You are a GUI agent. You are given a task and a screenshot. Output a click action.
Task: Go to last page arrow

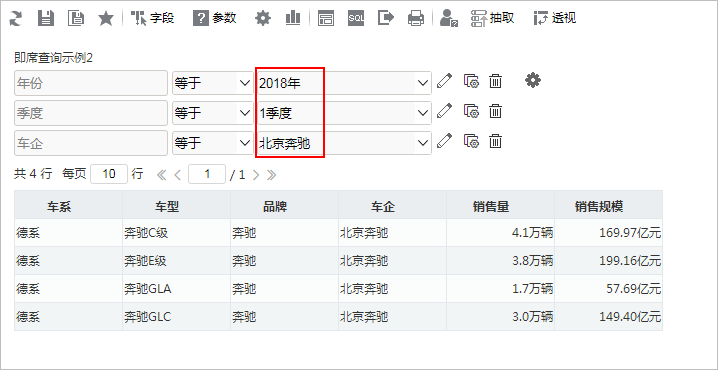(x=272, y=174)
